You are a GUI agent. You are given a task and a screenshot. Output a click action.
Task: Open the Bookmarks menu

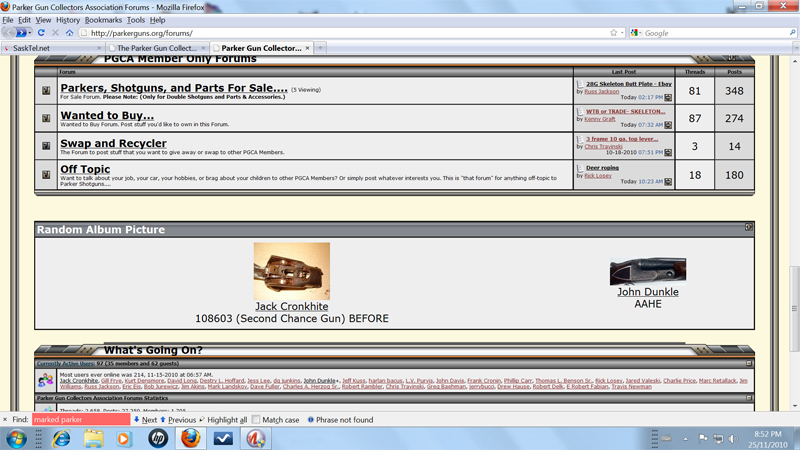[x=103, y=20]
